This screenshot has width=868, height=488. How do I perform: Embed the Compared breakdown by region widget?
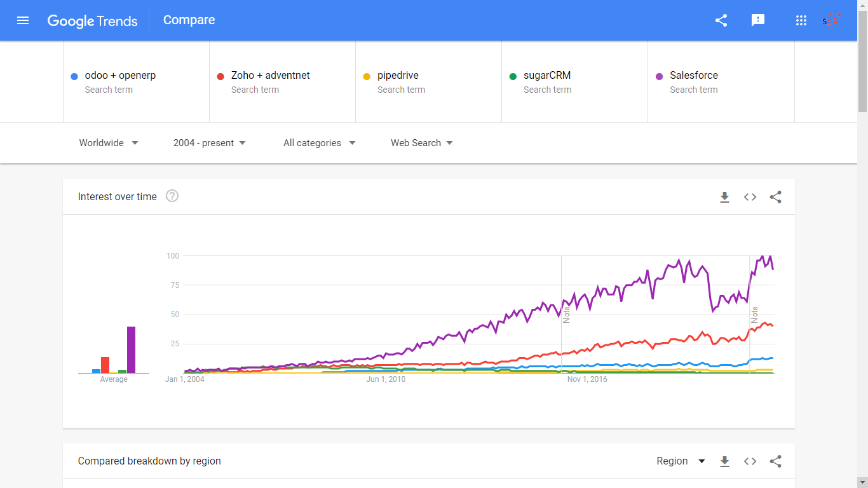click(x=750, y=461)
